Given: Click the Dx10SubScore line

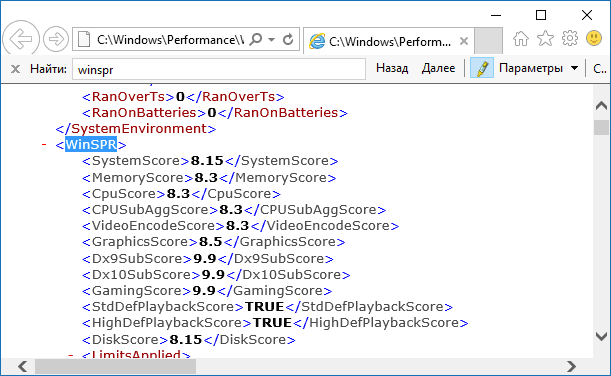Looking at the screenshot, I should coord(216,275).
